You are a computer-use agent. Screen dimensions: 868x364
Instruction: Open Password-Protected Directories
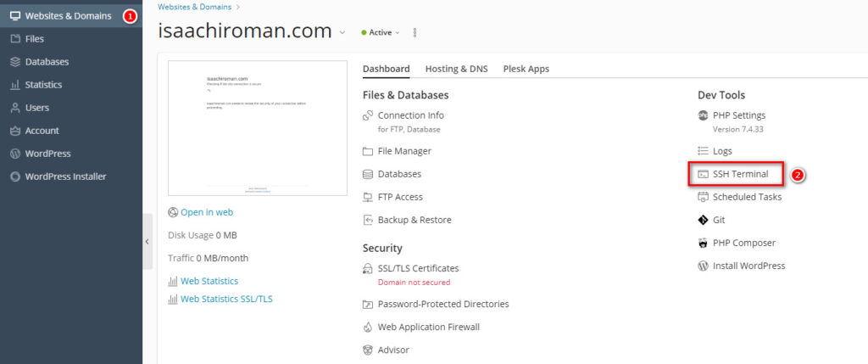443,304
